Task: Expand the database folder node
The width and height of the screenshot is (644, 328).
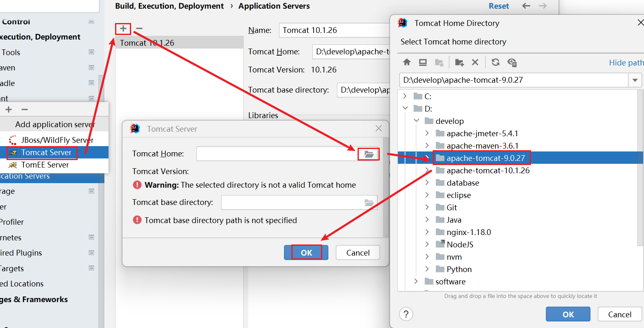Action: (427, 183)
